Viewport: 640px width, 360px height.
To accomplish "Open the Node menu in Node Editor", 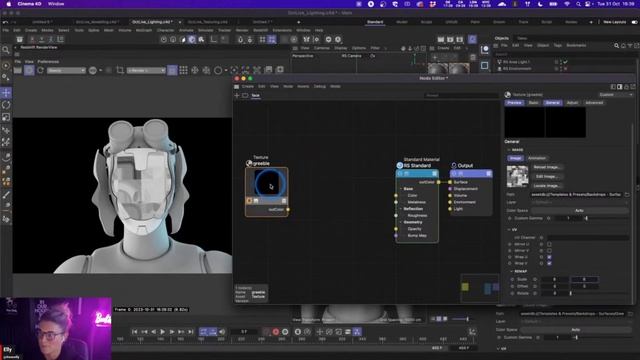I will 288,87.
